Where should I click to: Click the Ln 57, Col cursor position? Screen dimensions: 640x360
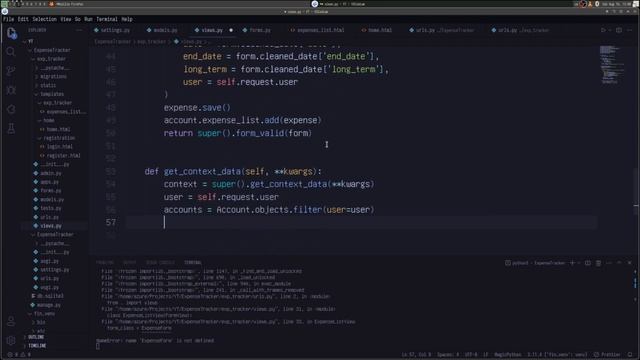pos(416,355)
